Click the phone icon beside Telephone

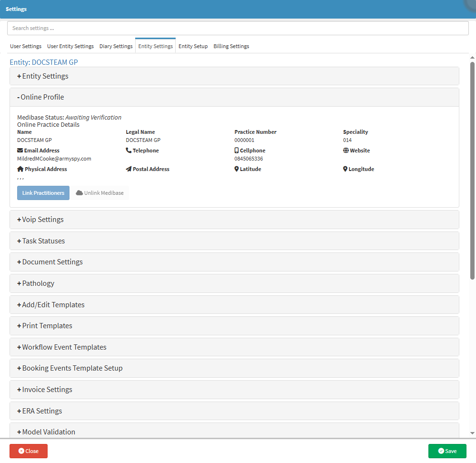coord(129,151)
